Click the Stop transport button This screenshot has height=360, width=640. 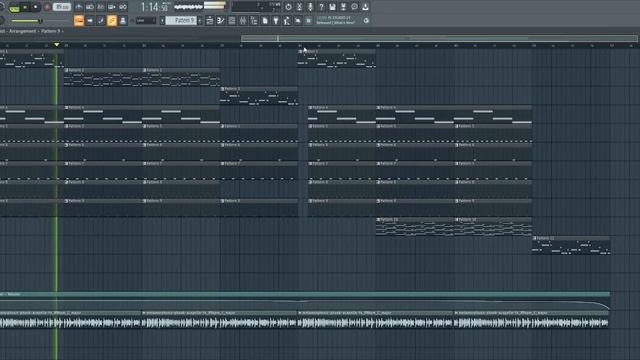[36, 7]
